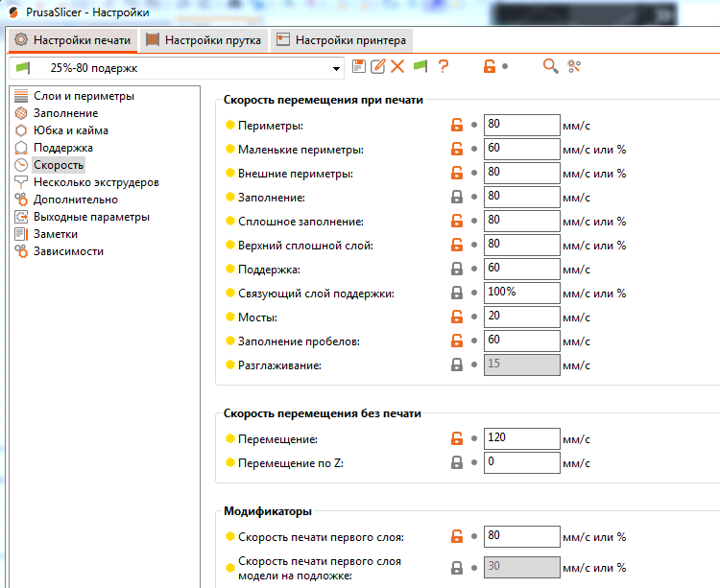Click the Периметры speed input field
Viewport: 720px width, 588px height.
[521, 125]
